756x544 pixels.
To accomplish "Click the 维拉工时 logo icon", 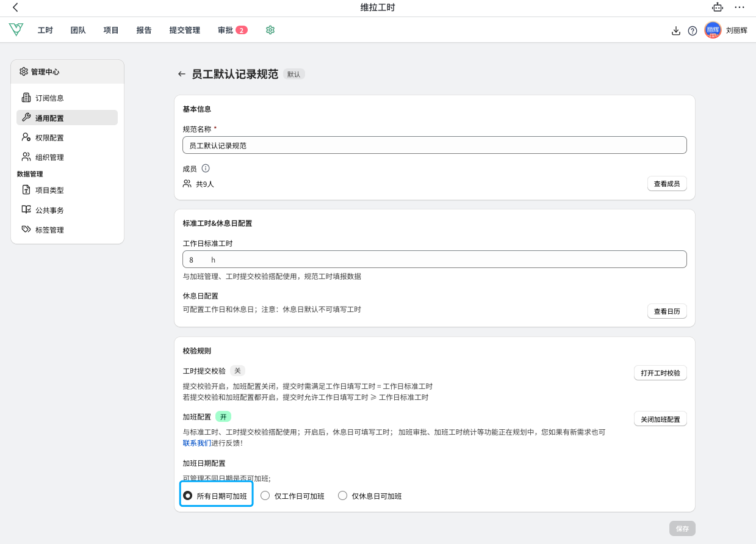I will tap(16, 30).
